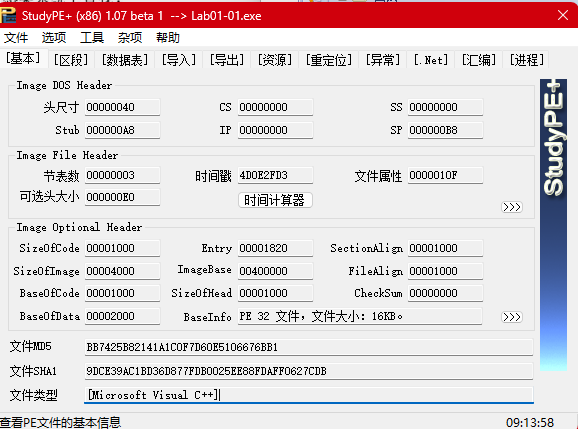Open the 帮助 menu
The image size is (578, 429).
click(x=168, y=38)
